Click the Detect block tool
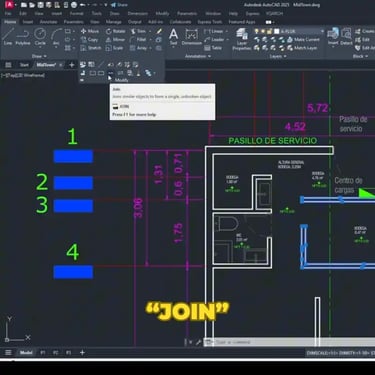 (x=346, y=36)
